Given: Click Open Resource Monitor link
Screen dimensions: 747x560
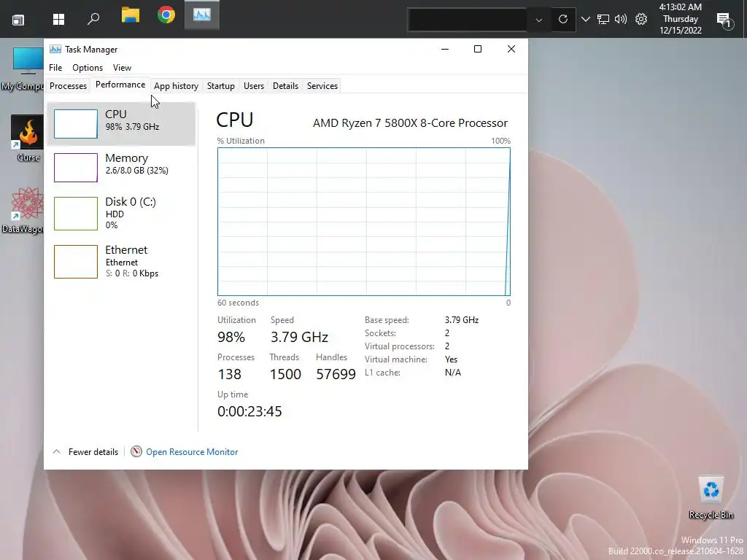Looking at the screenshot, I should pos(192,452).
